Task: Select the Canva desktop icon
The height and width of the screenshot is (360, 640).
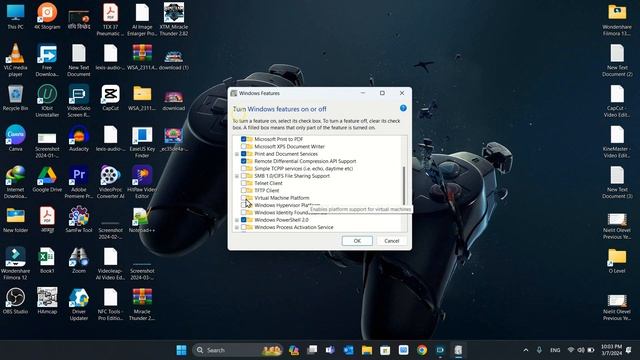Action: [16, 139]
